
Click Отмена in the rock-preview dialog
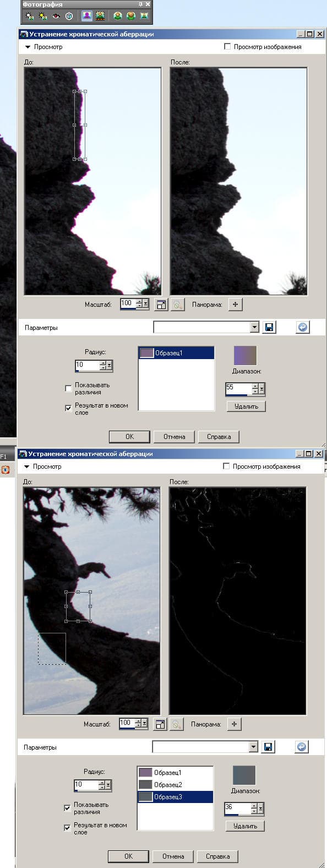(174, 437)
